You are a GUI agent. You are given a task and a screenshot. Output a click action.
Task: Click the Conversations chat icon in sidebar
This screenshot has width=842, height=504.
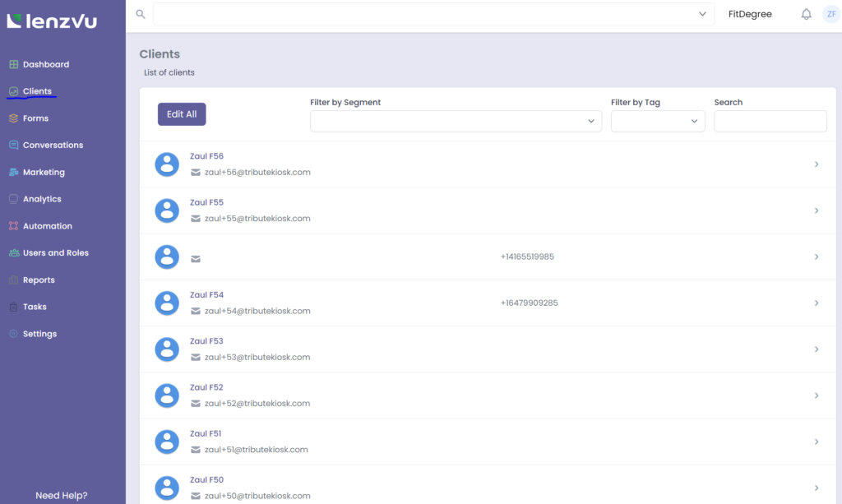pos(13,146)
